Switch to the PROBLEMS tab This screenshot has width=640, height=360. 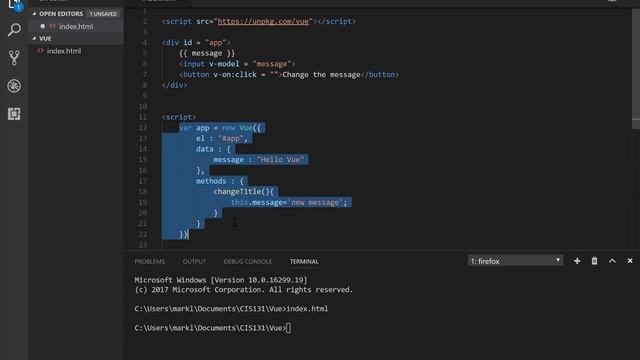point(150,261)
